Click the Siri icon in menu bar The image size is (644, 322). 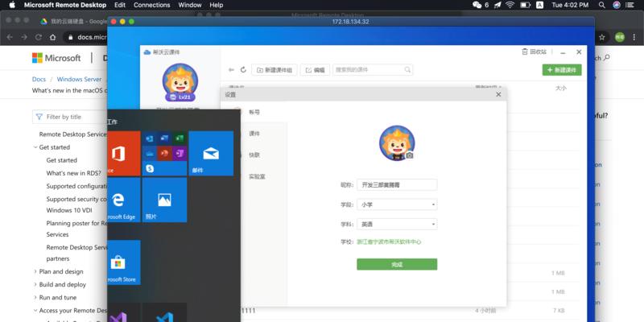coord(617,5)
